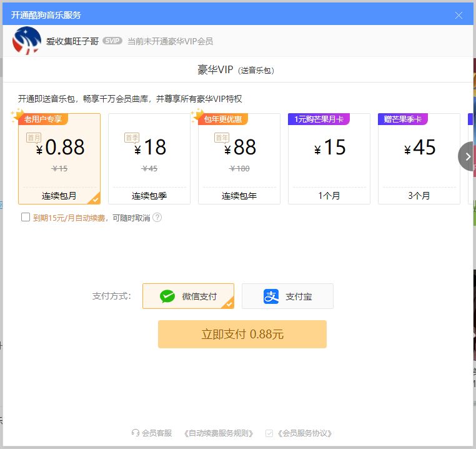
Task: Click the 包年更优惠 badge
Action: pos(223,119)
